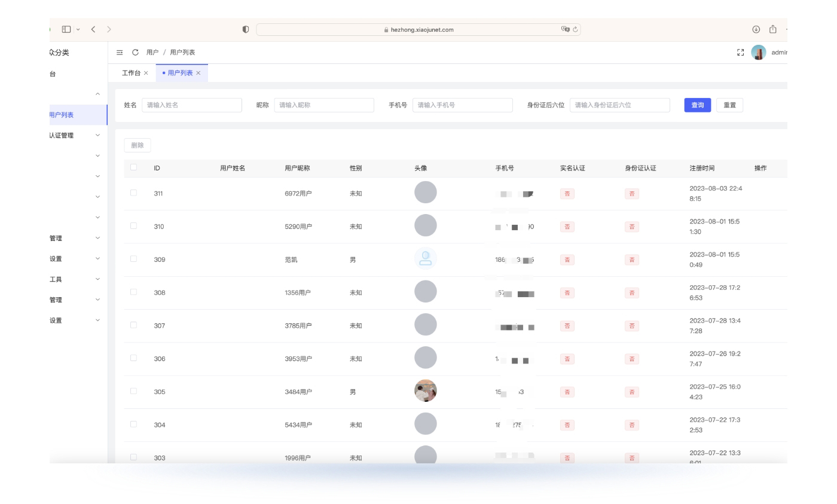Image resolution: width=837 pixels, height=504 pixels.
Task: Tick the checkbox for user 309
Action: [x=133, y=259]
